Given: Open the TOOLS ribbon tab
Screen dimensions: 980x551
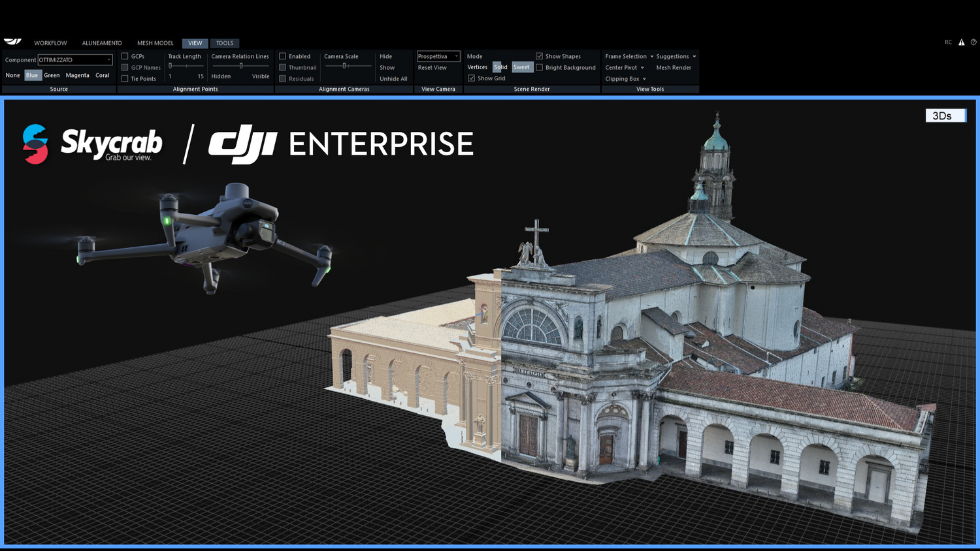Looking at the screenshot, I should pos(225,43).
